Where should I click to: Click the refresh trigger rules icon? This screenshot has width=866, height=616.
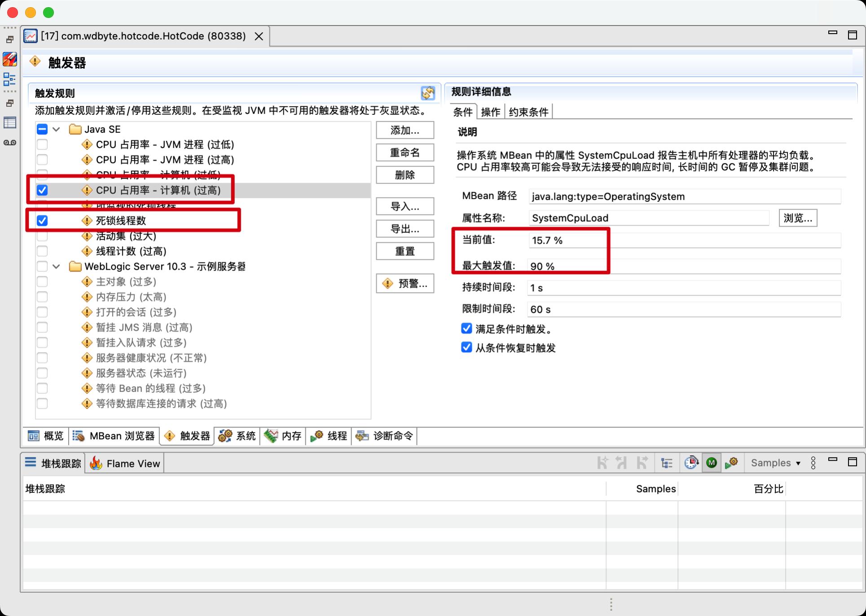427,93
